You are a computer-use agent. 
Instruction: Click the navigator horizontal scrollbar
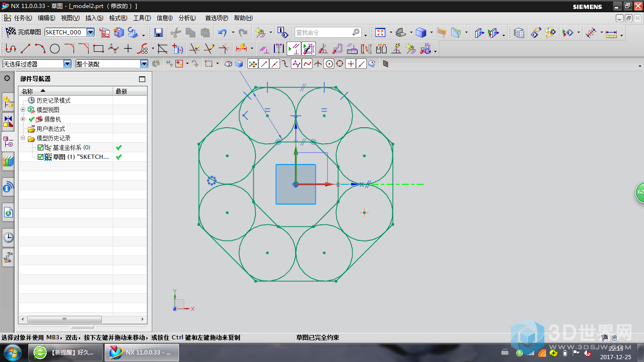pyautogui.click(x=64, y=319)
